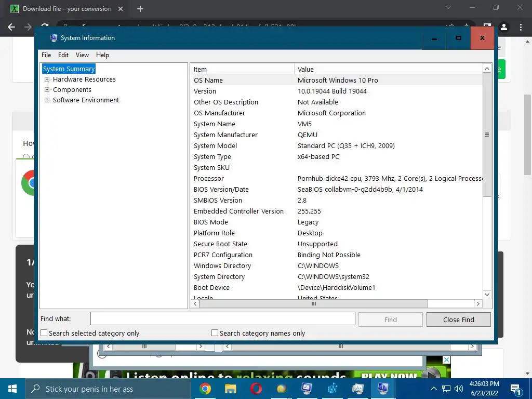The height and width of the screenshot is (399, 532).
Task: Select the 'BIOS Version/Date' row
Action: (x=336, y=189)
